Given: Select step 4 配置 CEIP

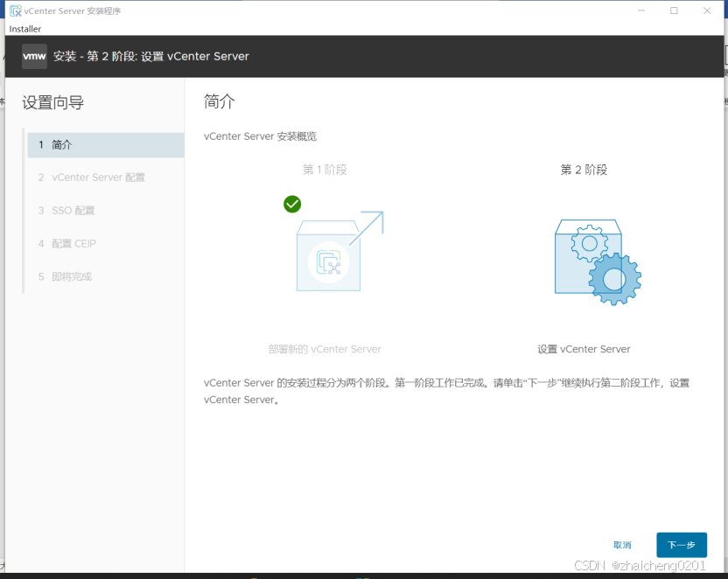Looking at the screenshot, I should 66,243.
